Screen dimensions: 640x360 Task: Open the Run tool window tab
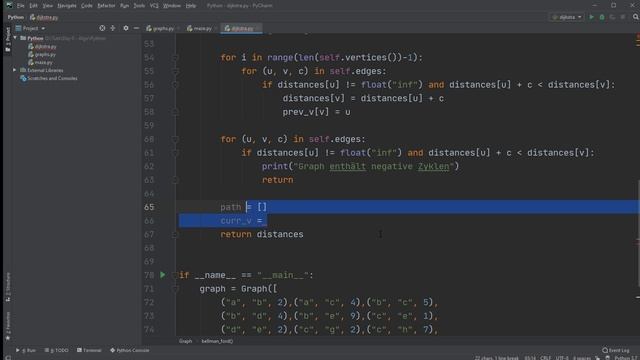(x=26, y=350)
